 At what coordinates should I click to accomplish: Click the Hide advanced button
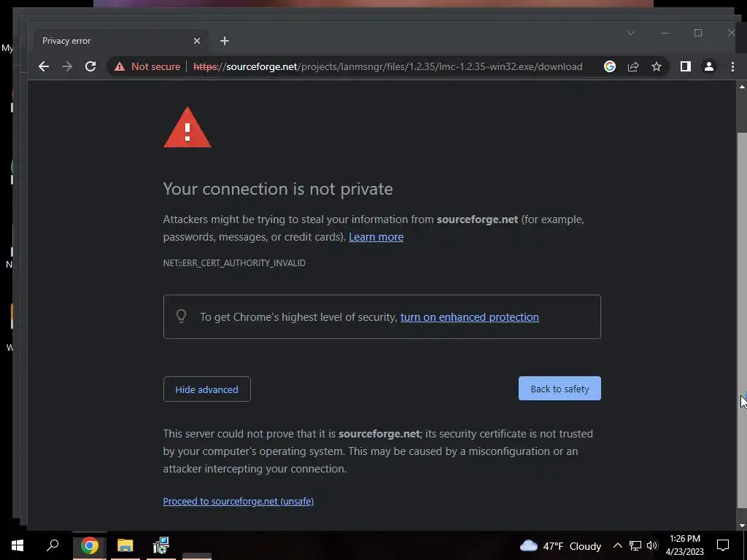pyautogui.click(x=206, y=389)
